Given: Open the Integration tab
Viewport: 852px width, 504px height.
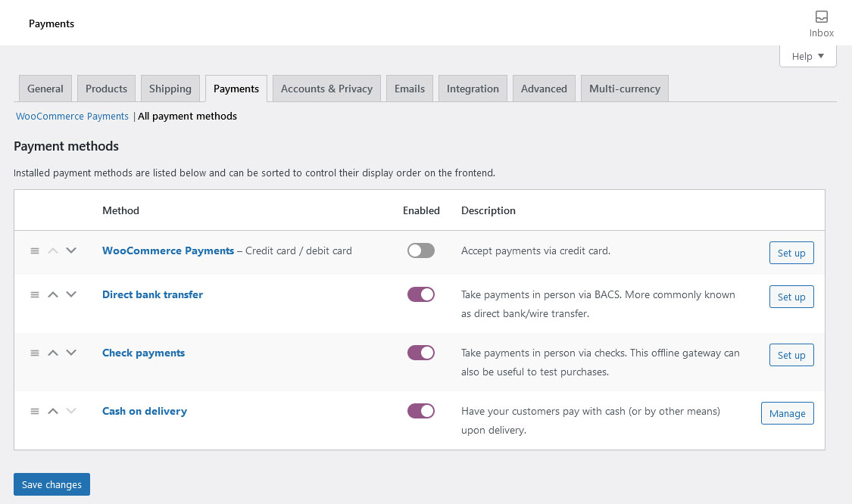Looking at the screenshot, I should click(x=473, y=89).
